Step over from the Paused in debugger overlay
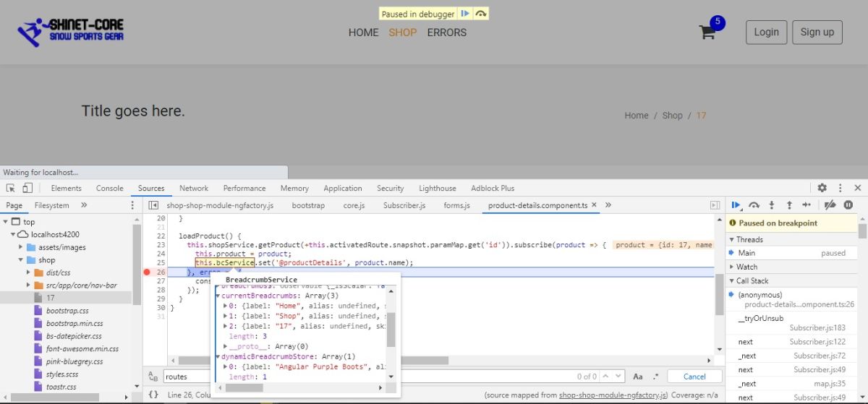The width and height of the screenshot is (868, 404). (481, 14)
